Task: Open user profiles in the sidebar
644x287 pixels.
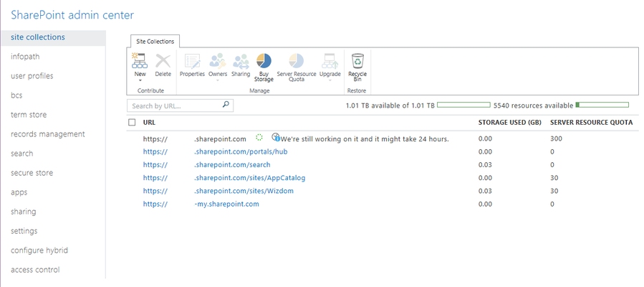Action: click(32, 76)
